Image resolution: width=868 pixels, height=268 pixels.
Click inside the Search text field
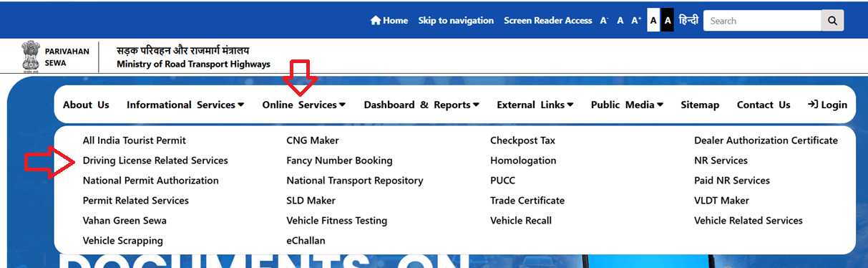[762, 21]
